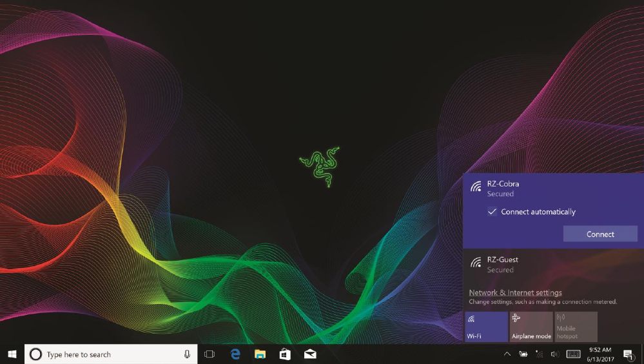Uncheck "Connect automatically" for RZ-Cobra

tap(492, 212)
